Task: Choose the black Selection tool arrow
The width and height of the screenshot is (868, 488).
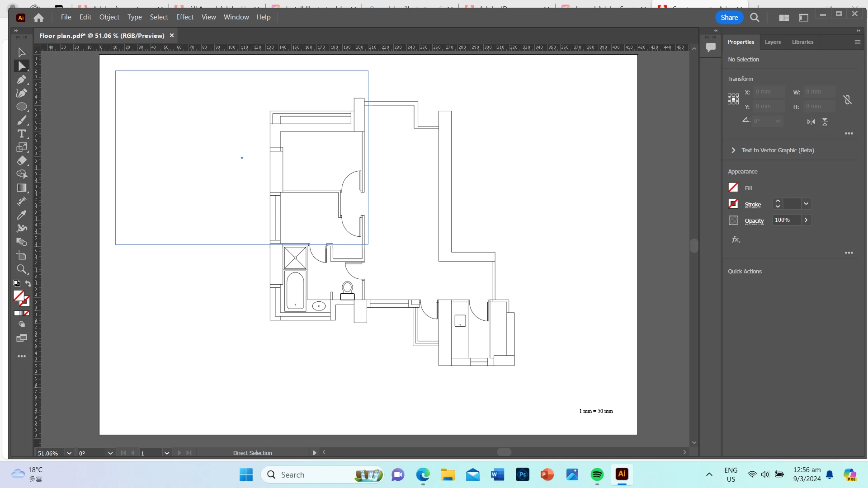Action: (x=21, y=52)
